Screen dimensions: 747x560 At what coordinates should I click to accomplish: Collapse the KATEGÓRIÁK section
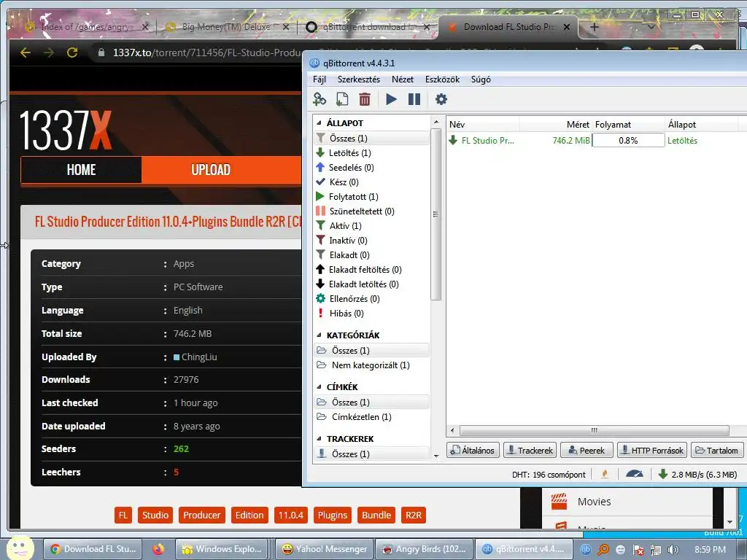(x=319, y=335)
